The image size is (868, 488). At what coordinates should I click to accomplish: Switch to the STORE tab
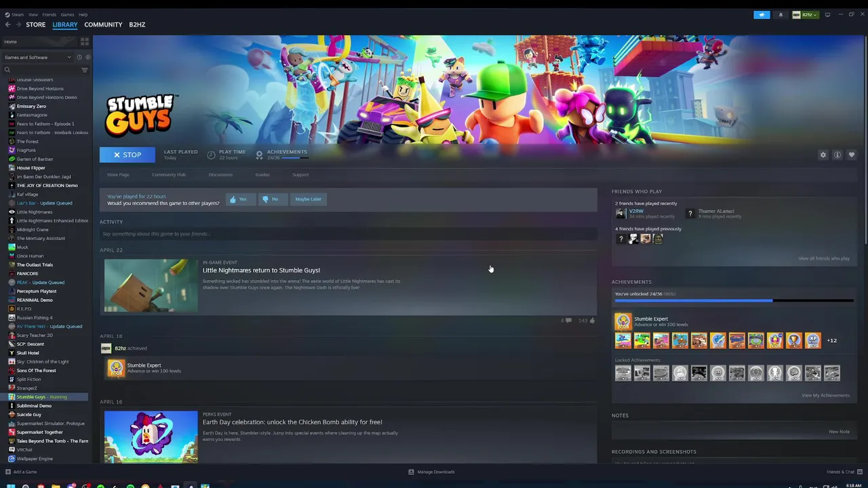[x=36, y=24]
